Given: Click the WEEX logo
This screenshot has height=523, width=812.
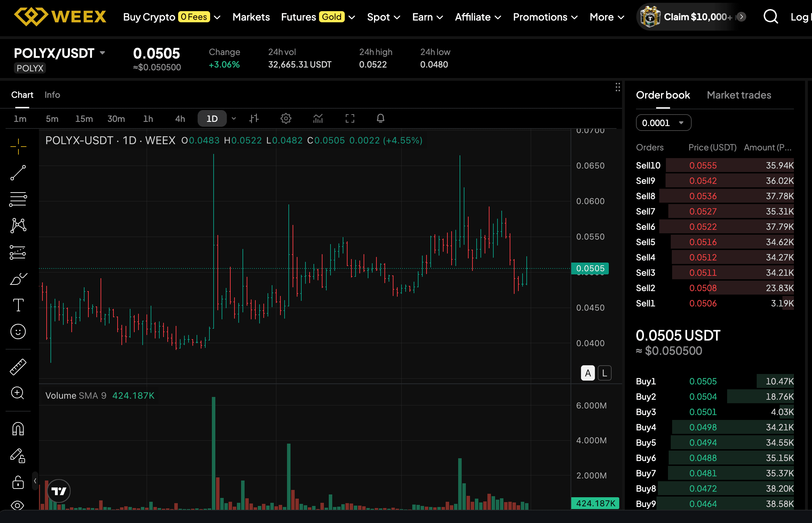Looking at the screenshot, I should [x=60, y=16].
